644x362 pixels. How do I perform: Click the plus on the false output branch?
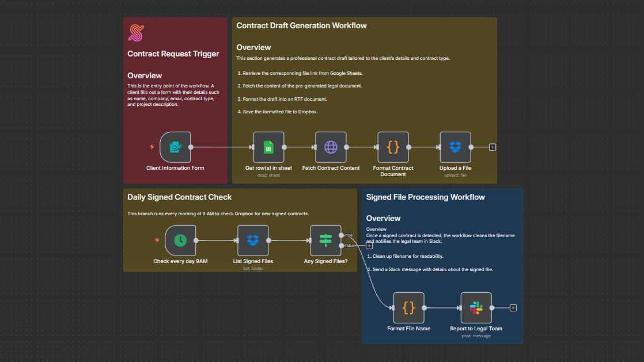tap(369, 246)
